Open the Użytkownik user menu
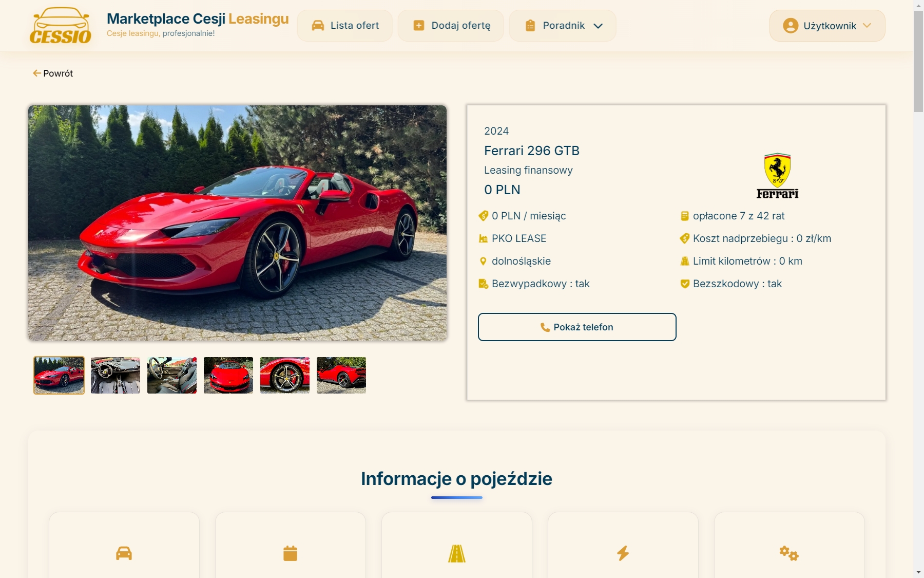 pyautogui.click(x=827, y=26)
